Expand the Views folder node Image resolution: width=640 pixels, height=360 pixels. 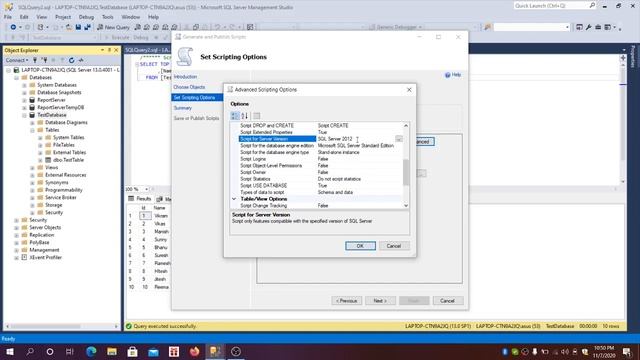[32, 168]
